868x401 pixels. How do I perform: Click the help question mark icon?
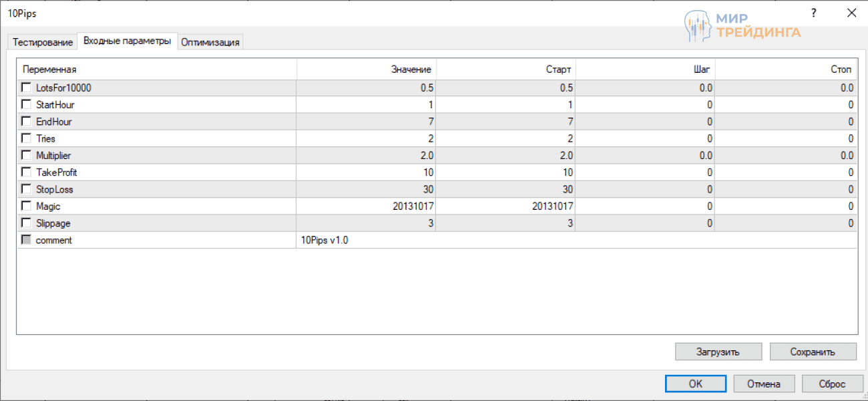point(813,13)
